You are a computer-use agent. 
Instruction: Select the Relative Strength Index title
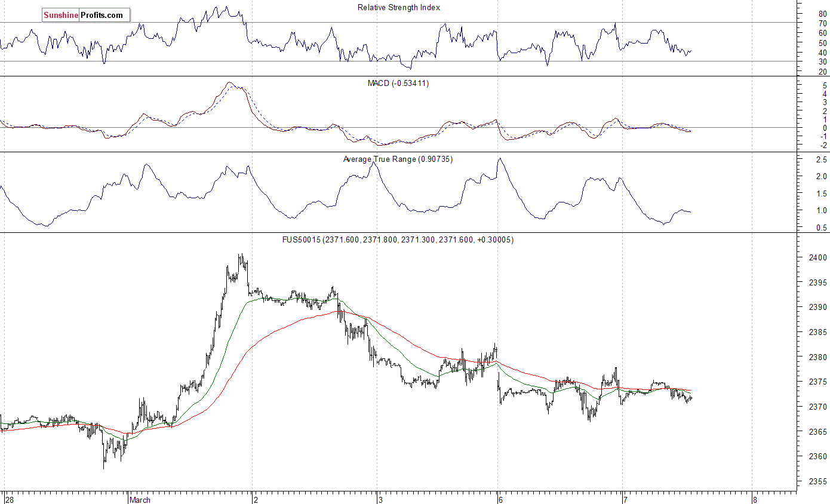tap(399, 8)
